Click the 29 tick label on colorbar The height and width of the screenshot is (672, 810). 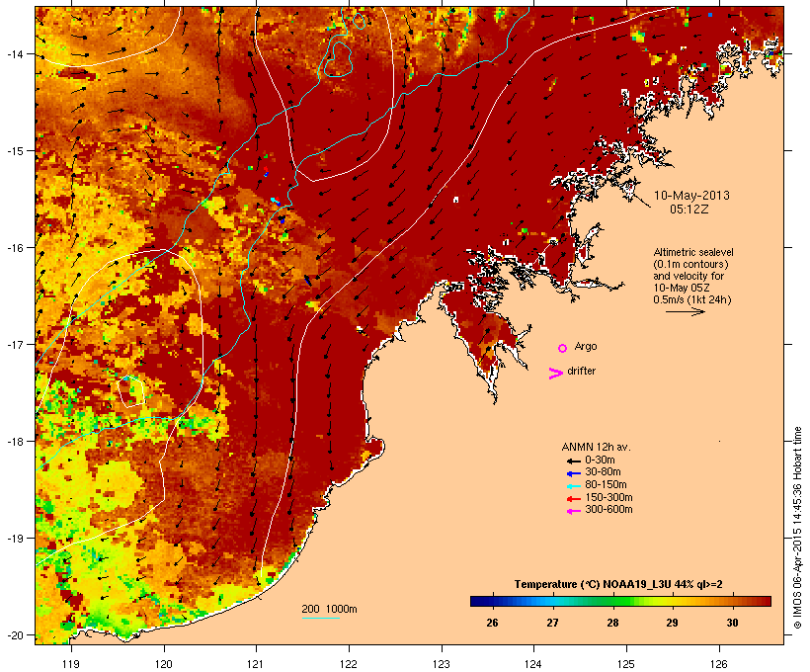click(672, 623)
